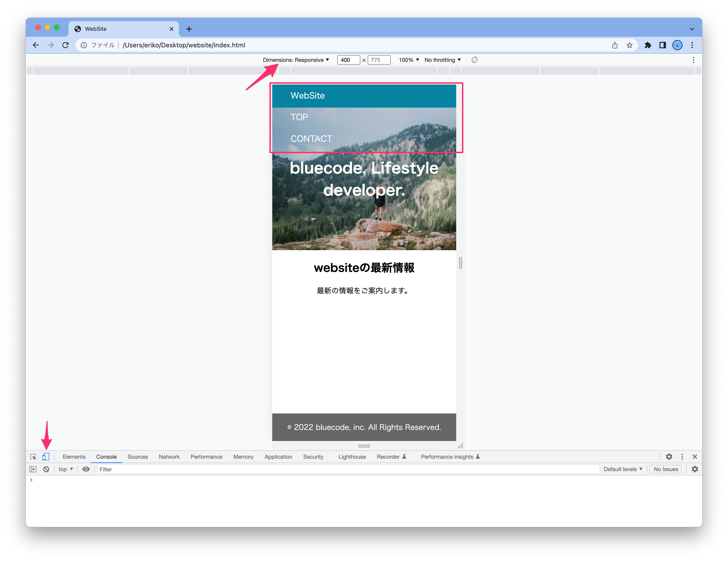Image resolution: width=728 pixels, height=561 pixels.
Task: Switch to the Network tab
Action: pyautogui.click(x=169, y=457)
